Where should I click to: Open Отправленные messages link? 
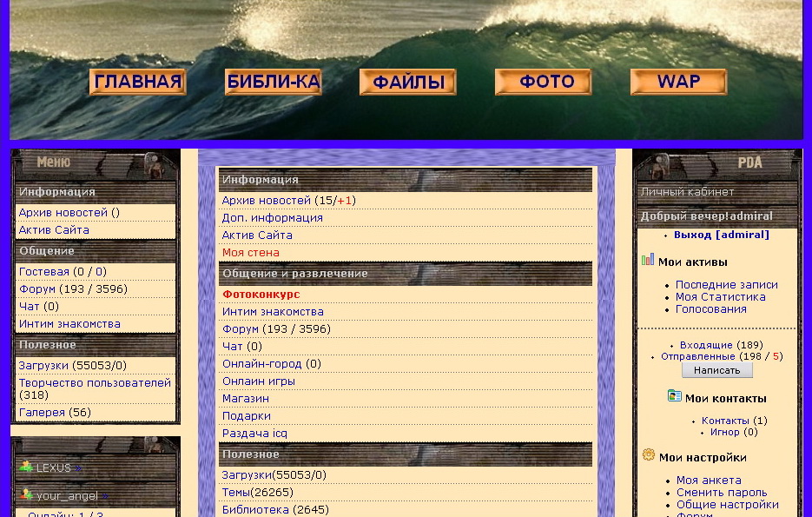698,356
